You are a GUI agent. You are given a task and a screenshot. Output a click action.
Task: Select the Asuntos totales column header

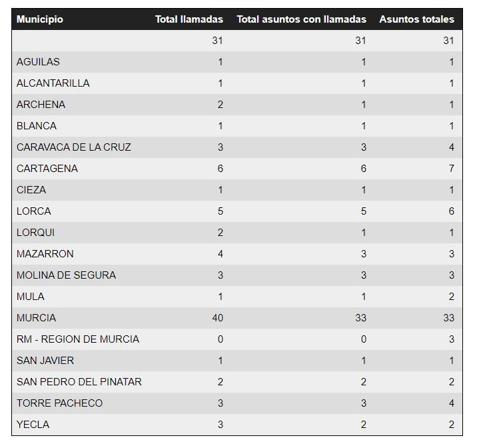point(416,19)
